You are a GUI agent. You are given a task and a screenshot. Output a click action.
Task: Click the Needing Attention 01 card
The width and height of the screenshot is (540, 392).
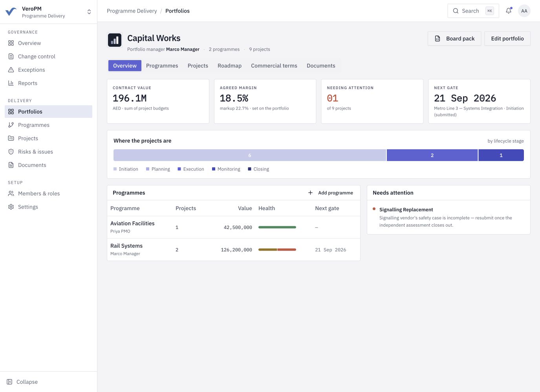pyautogui.click(x=372, y=101)
